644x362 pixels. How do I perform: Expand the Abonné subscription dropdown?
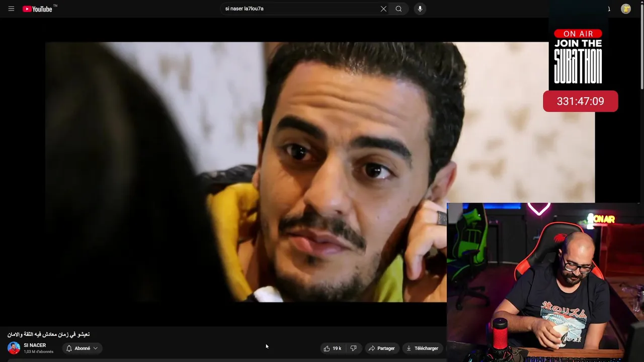(82, 348)
